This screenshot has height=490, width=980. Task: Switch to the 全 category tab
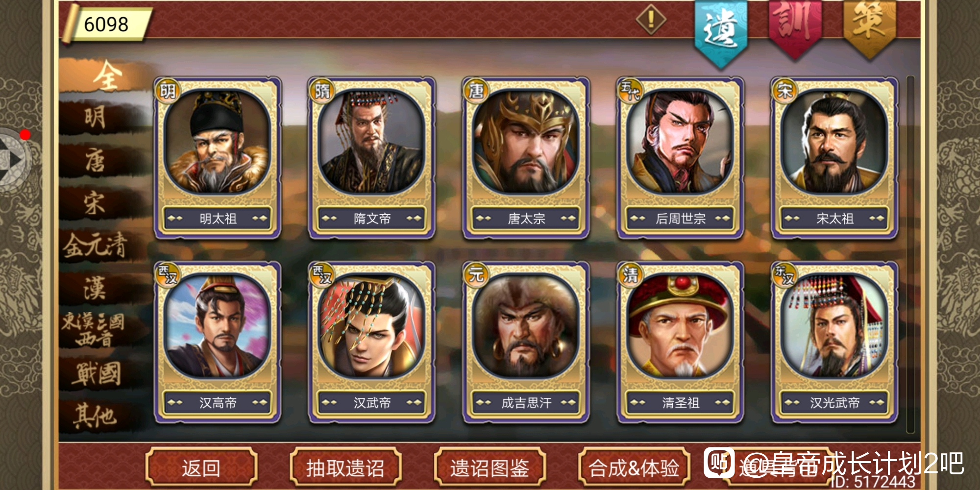click(105, 76)
